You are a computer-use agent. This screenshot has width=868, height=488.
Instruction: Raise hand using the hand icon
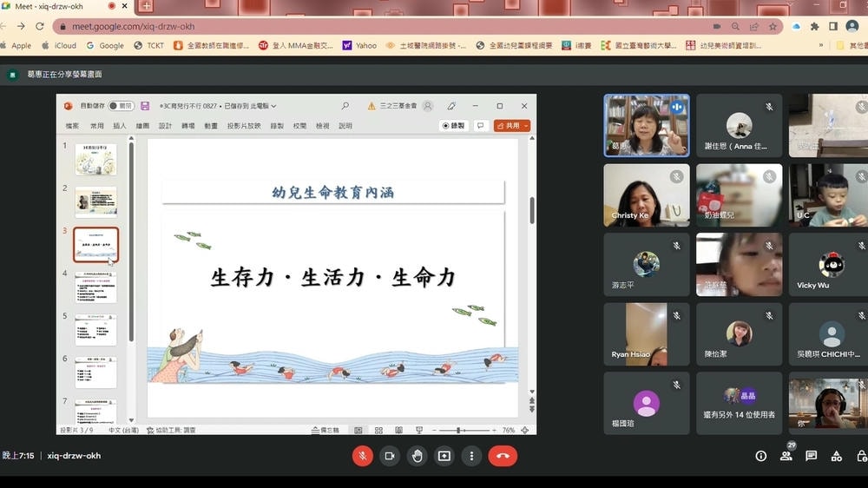tap(418, 456)
